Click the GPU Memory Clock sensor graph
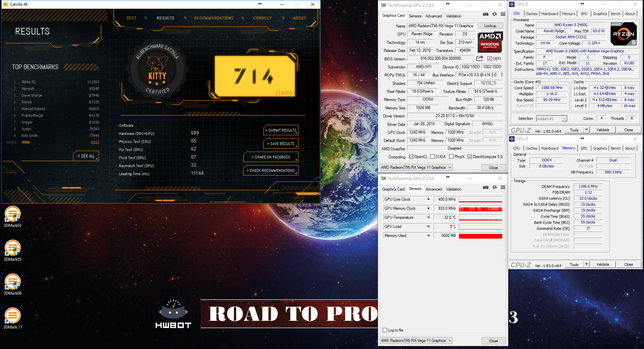 pyautogui.click(x=480, y=208)
